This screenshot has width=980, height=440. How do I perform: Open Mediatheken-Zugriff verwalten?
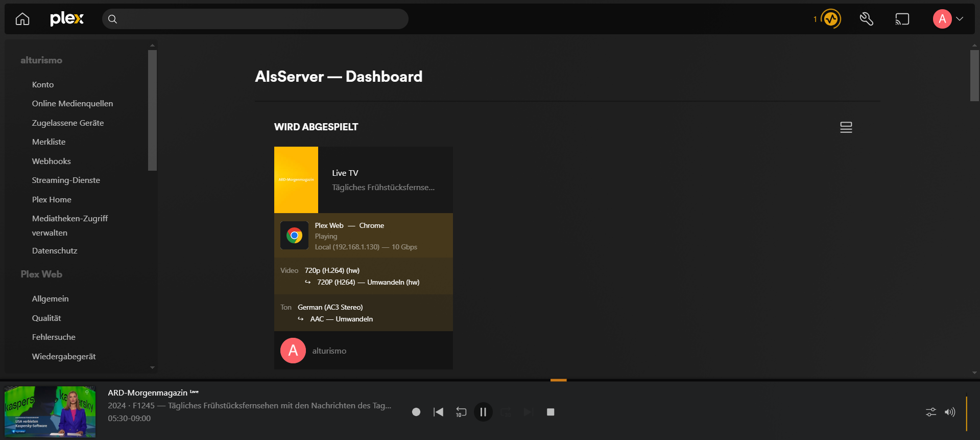point(70,225)
